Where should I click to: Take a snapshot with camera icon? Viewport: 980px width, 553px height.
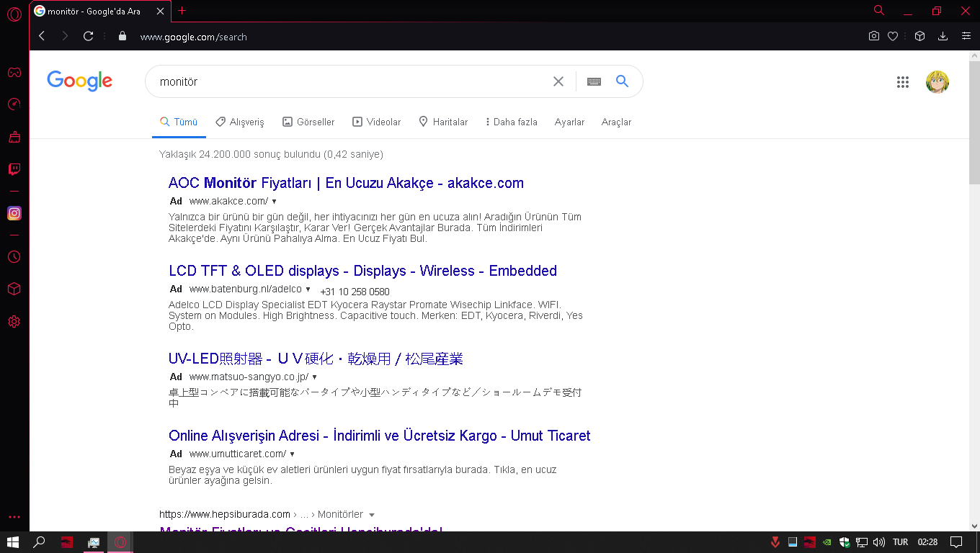tap(874, 36)
